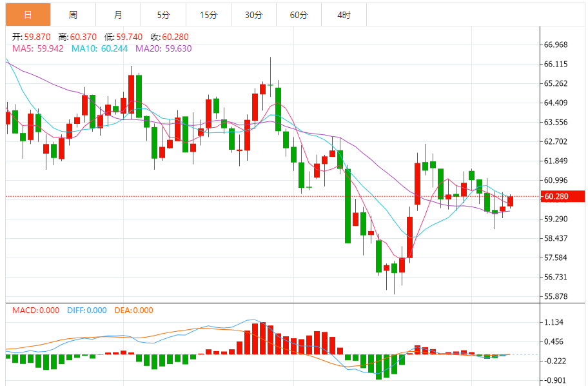The height and width of the screenshot is (386, 588).
Task: Open the 15分 timeframe tab
Action: pyautogui.click(x=208, y=15)
